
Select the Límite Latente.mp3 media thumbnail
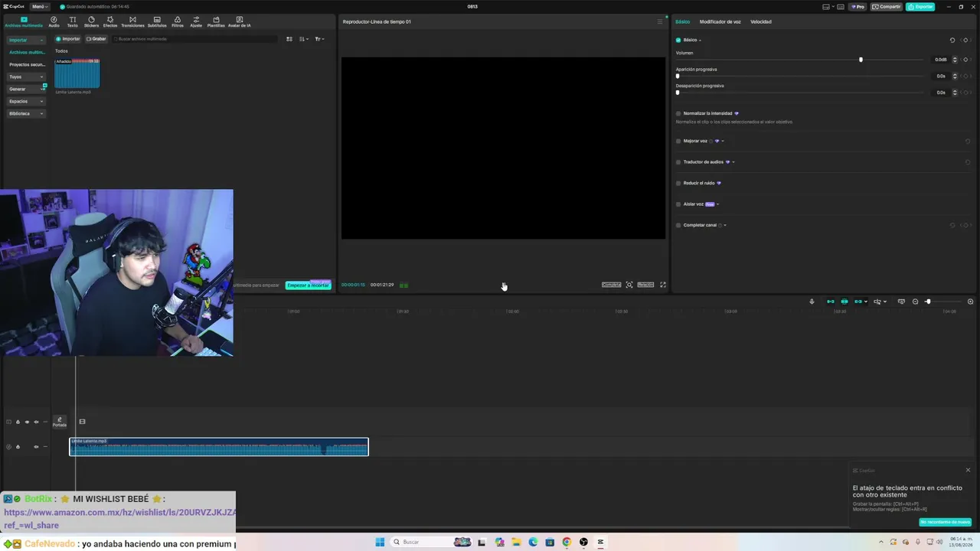click(77, 73)
